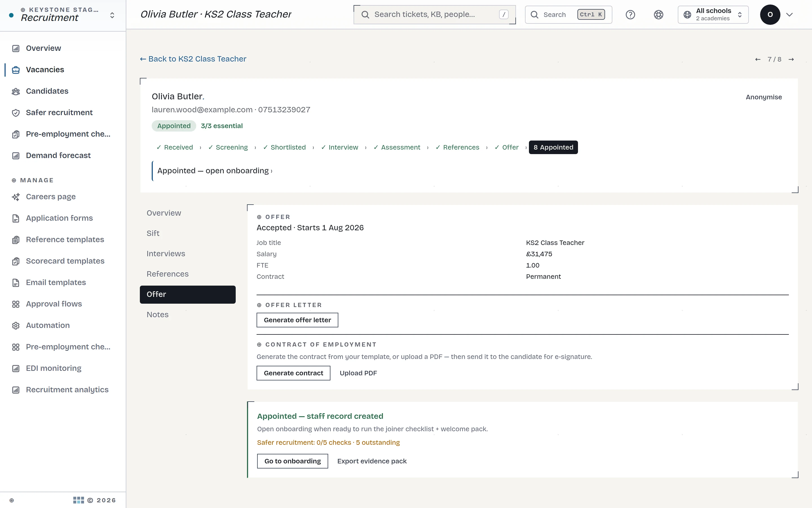Click the 8 Appointed stage chip
812x508 pixels.
[x=553, y=148]
